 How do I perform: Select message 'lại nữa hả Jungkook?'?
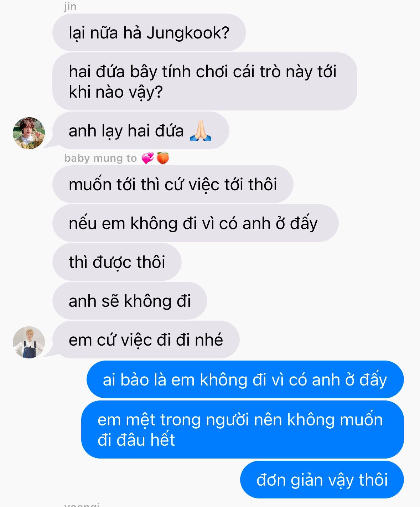pyautogui.click(x=149, y=32)
